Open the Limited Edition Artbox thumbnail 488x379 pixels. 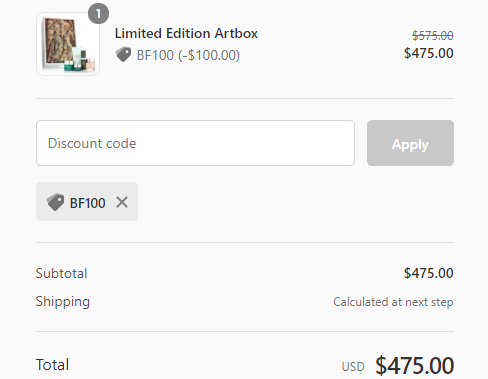pos(68,44)
